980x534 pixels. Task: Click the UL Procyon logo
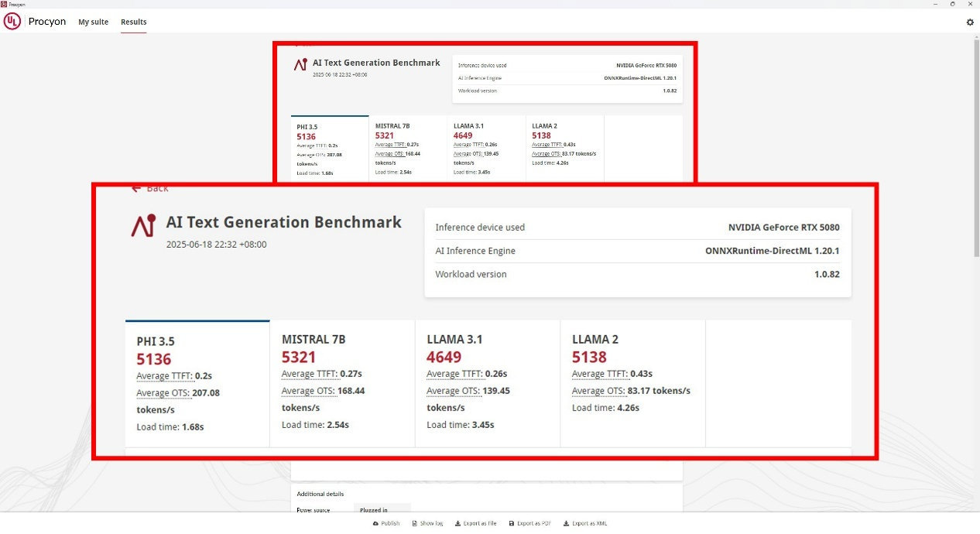[x=12, y=22]
